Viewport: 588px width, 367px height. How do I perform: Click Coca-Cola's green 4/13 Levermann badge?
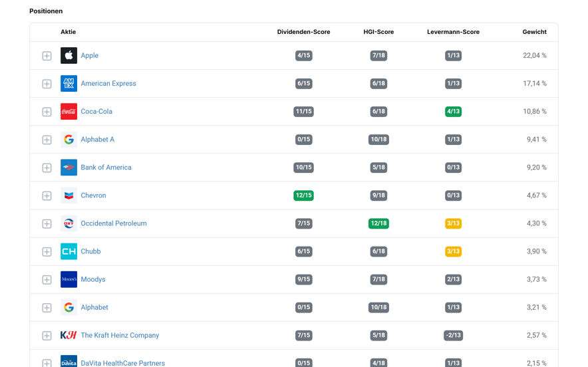point(454,111)
